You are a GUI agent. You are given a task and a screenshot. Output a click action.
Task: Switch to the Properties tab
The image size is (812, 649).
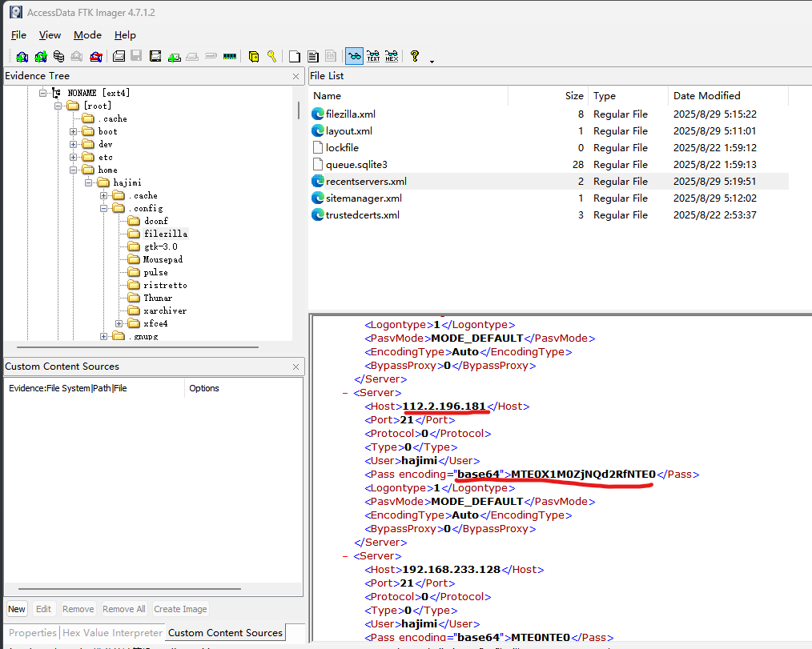32,632
